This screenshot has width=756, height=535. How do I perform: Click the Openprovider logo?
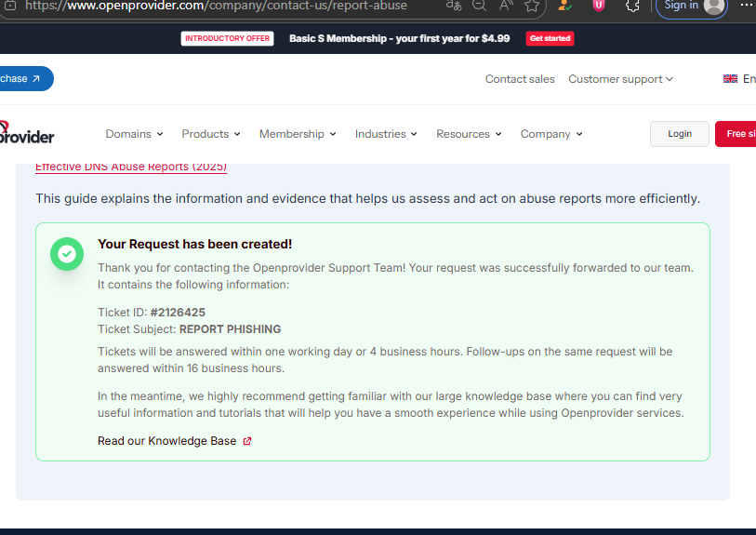coord(27,133)
